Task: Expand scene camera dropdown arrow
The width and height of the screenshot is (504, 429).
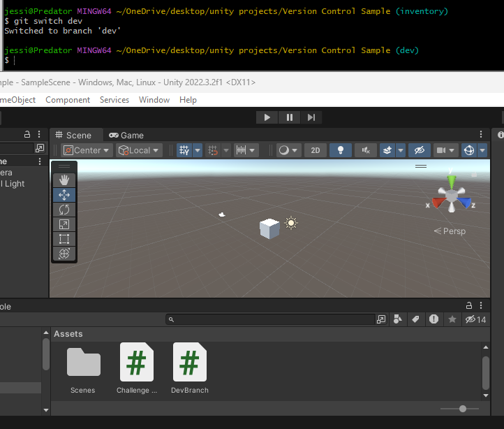Action: (452, 150)
